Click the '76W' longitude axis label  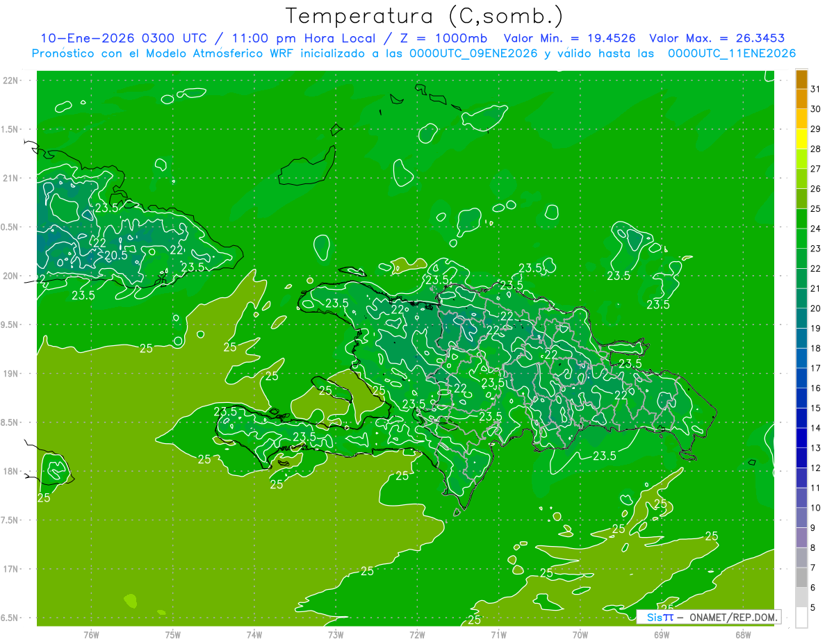pos(91,634)
